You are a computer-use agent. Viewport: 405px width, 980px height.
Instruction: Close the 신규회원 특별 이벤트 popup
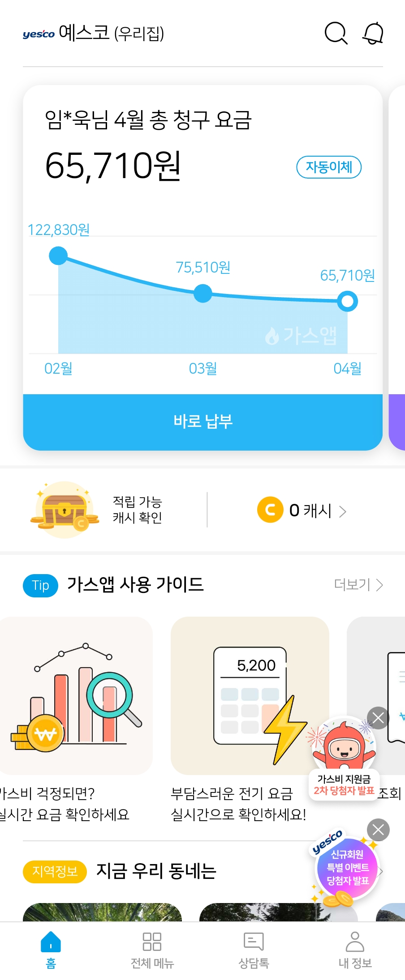378,830
